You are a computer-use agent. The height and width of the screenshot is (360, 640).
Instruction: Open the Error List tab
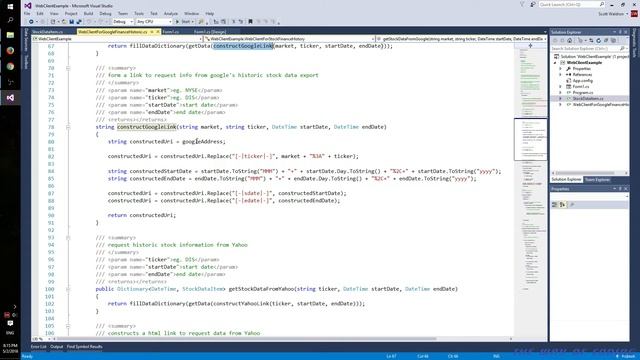pyautogui.click(x=38, y=347)
